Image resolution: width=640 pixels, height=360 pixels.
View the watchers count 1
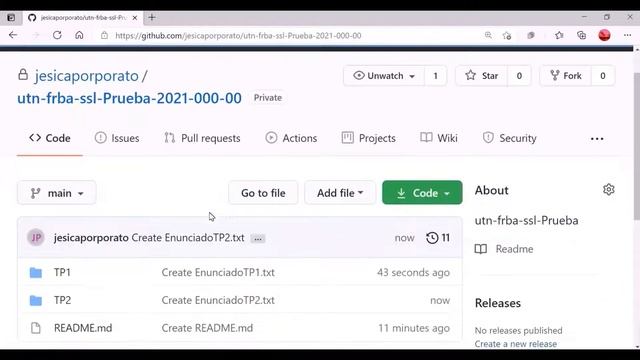coord(436,76)
